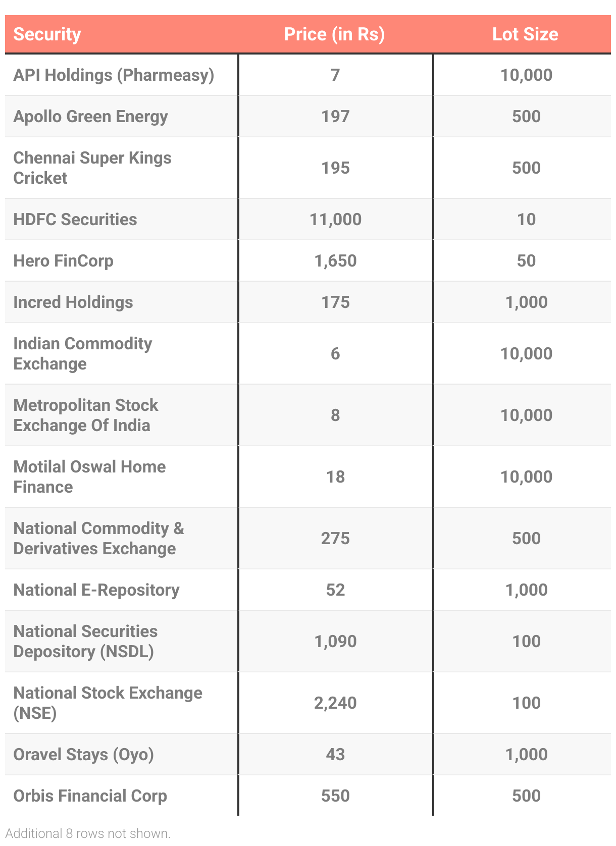Click the Apollo Green Energy security name
The height and width of the screenshot is (846, 616).
pyautogui.click(x=90, y=117)
